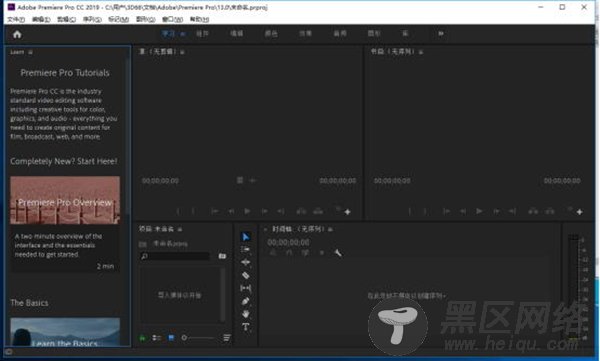The width and height of the screenshot is (600, 361).
Task: Click Extract button in Program monitor
Action: (x=549, y=211)
